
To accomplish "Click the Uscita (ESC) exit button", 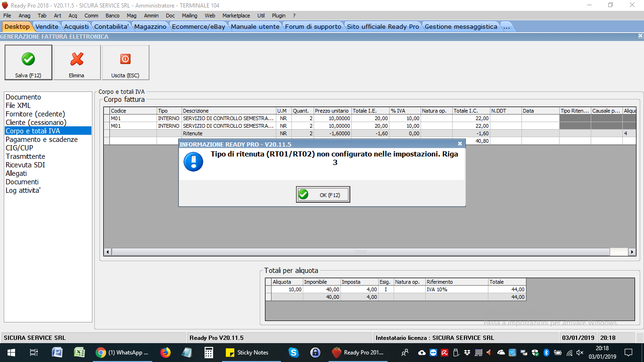I will [125, 63].
